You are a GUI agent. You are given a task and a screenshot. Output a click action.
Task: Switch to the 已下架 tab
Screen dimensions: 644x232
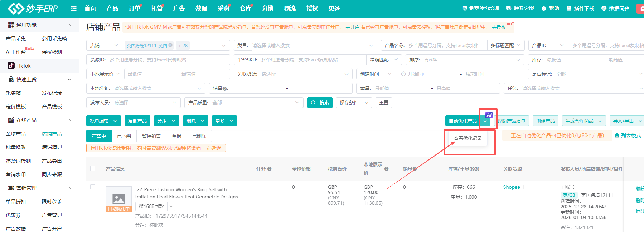(124, 136)
